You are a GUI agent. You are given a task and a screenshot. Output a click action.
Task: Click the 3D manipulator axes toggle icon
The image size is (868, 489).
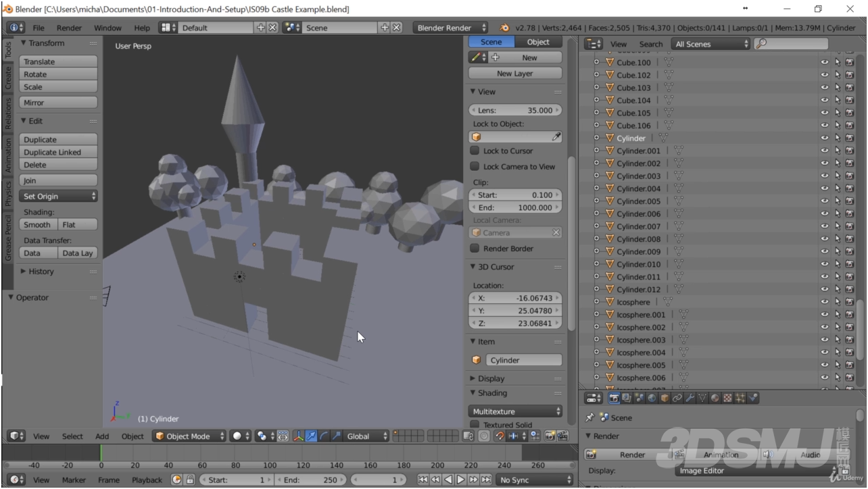[298, 436]
